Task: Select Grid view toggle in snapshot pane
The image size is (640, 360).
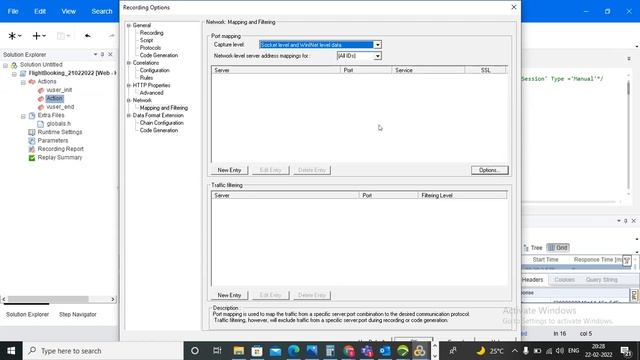Action: (558, 248)
